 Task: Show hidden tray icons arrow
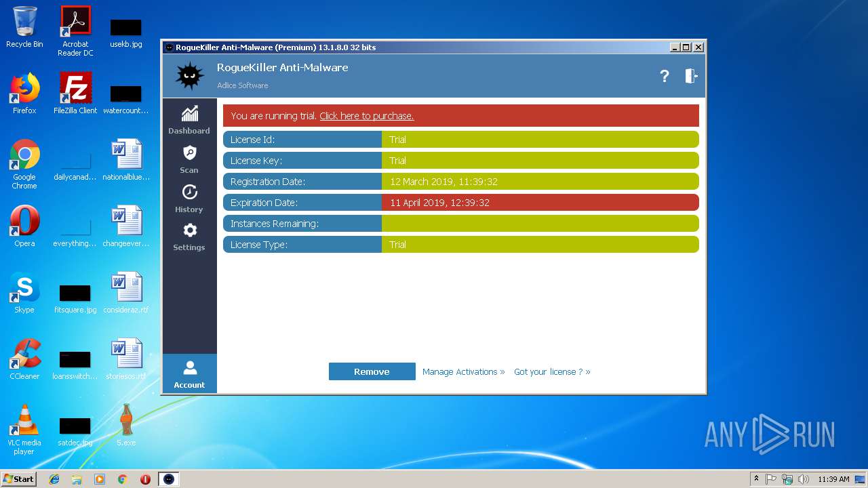(x=757, y=479)
